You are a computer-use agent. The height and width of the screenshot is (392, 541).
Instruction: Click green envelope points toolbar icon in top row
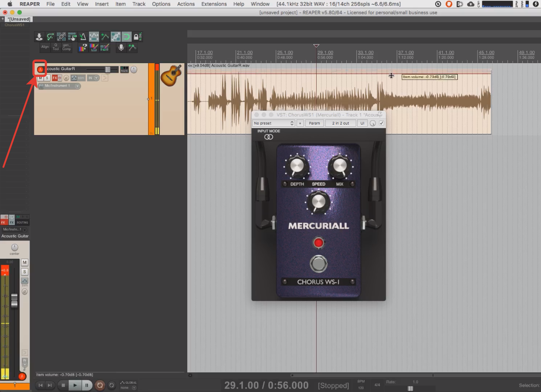point(105,37)
